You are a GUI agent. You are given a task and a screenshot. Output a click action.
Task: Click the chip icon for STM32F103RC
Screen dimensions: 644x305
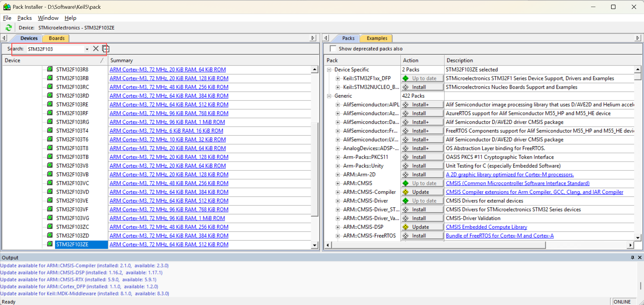[x=50, y=87]
